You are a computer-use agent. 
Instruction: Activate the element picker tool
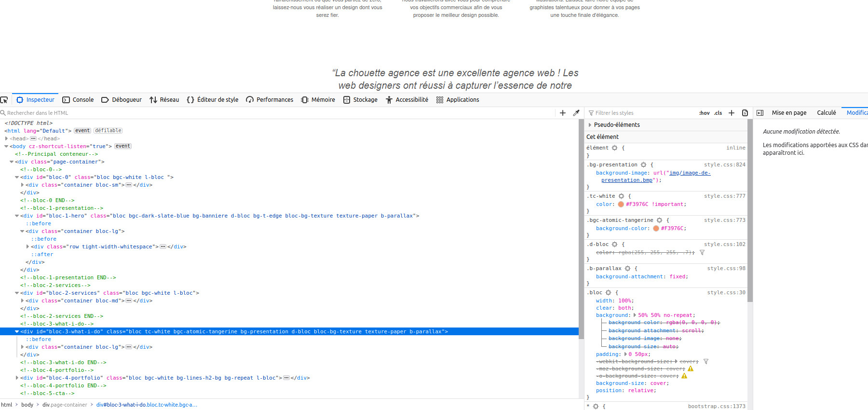pyautogui.click(x=4, y=100)
